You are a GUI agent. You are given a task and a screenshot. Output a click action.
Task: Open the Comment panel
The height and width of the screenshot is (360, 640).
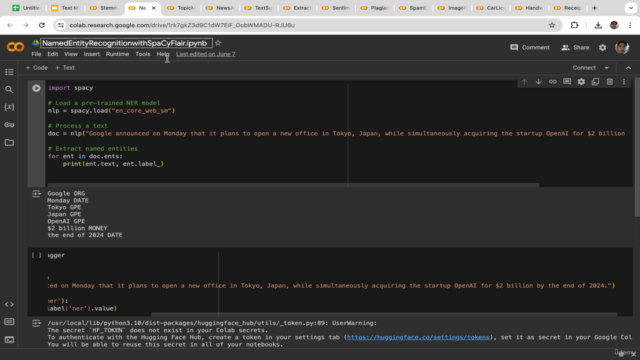(530, 48)
